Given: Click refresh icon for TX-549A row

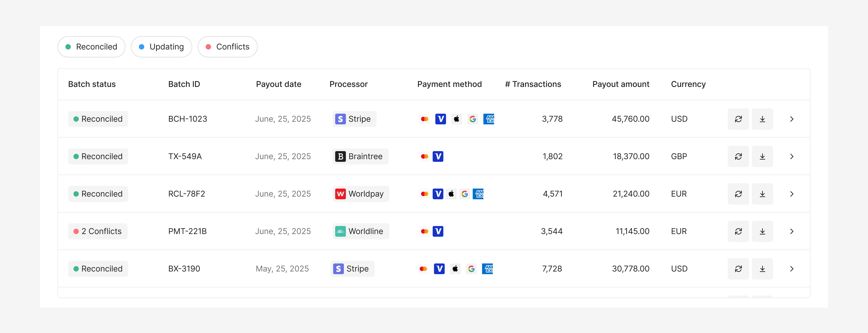Looking at the screenshot, I should coord(738,156).
